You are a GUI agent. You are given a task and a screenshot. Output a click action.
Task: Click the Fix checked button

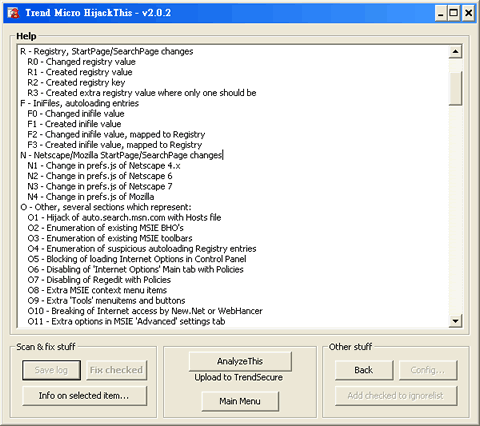116,370
